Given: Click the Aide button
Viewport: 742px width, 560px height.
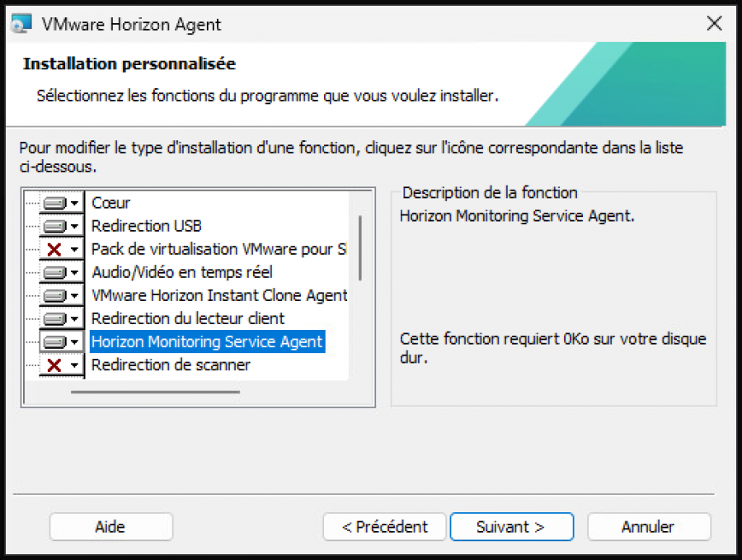Looking at the screenshot, I should point(110,526).
